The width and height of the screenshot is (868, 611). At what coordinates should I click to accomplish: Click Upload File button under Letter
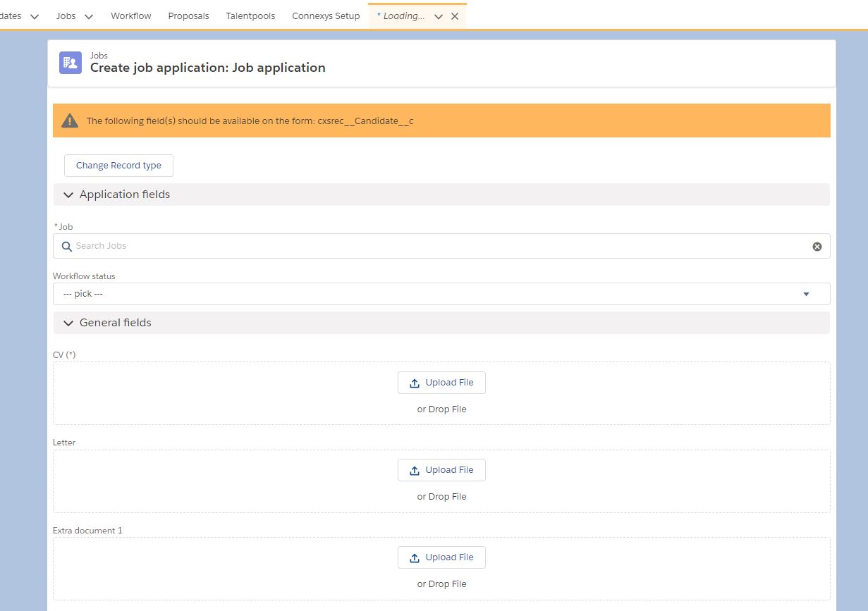pos(441,470)
